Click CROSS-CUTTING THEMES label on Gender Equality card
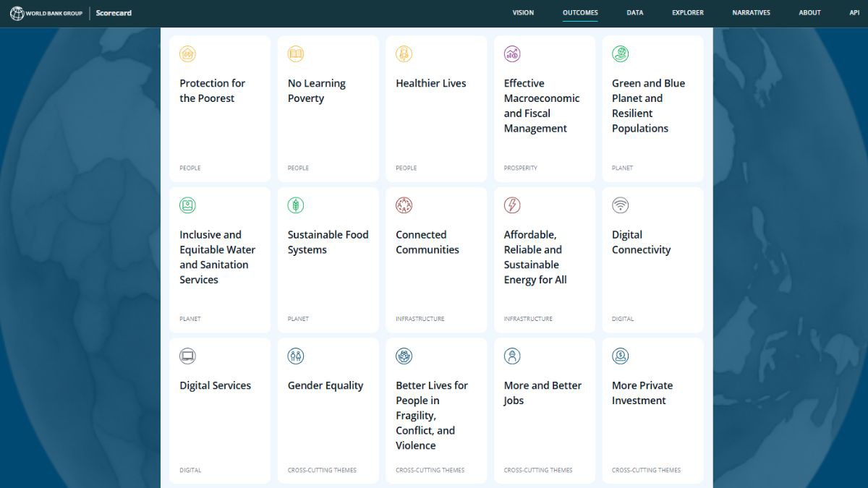The height and width of the screenshot is (488, 868). (322, 470)
